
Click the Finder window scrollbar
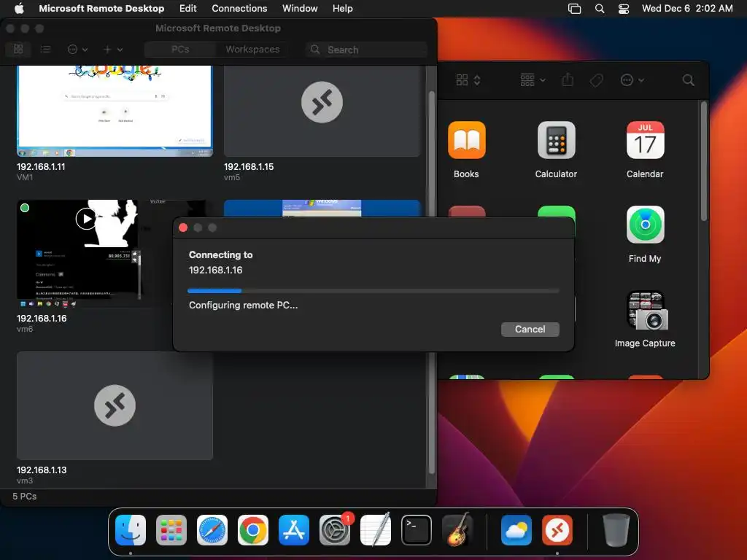coord(704,162)
